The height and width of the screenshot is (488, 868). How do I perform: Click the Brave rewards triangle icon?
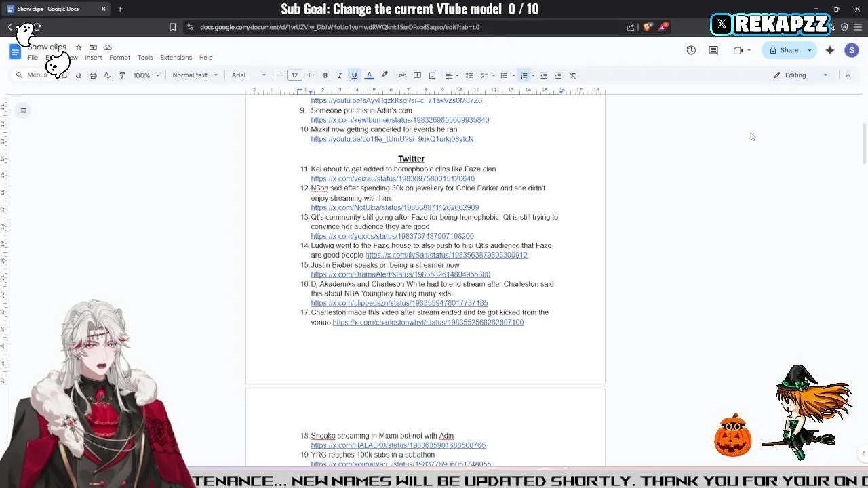[663, 27]
